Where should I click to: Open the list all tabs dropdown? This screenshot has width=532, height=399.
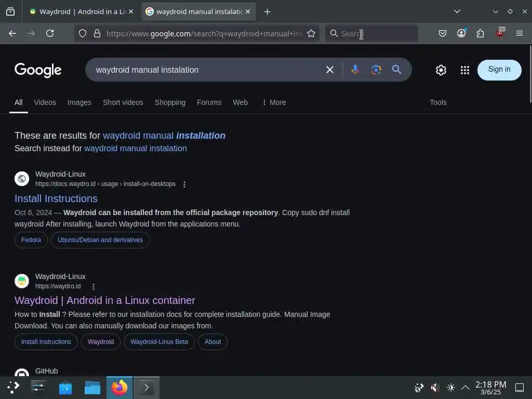coord(457,11)
